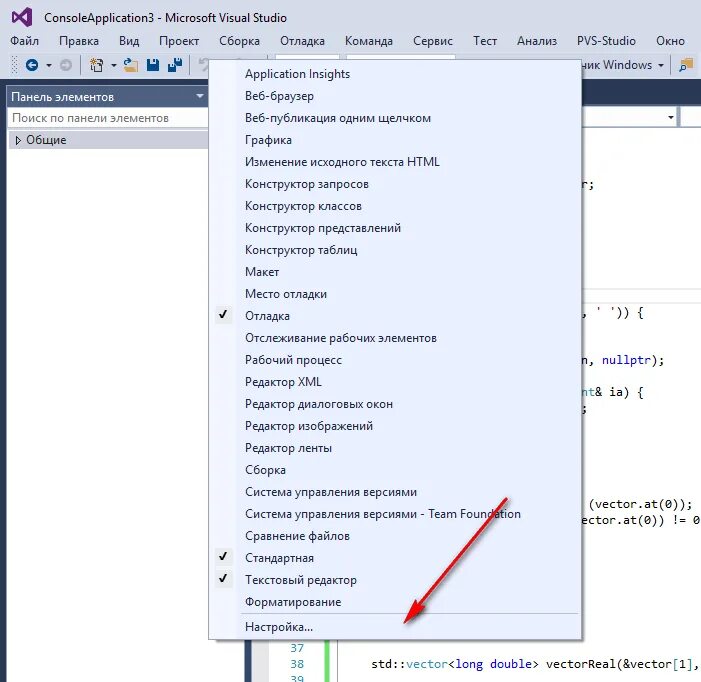Open the Отладка menu in the menu bar
Screen dimensions: 701x682
[303, 41]
